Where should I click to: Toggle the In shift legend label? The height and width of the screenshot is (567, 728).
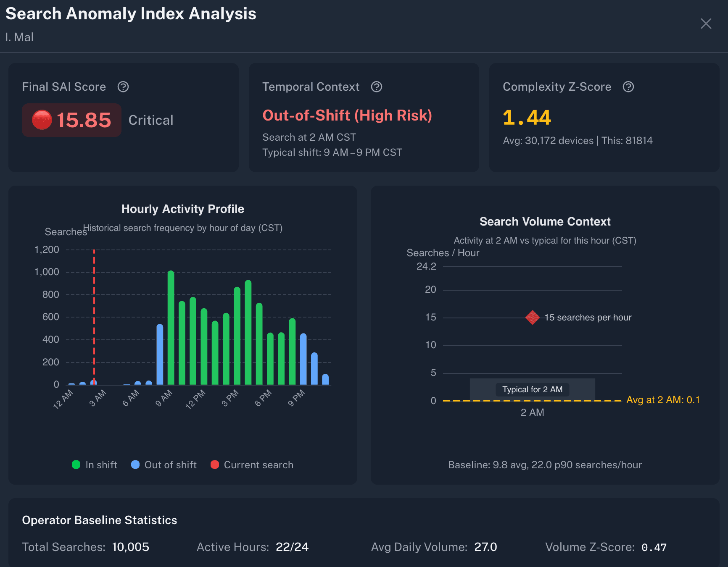pos(101,465)
